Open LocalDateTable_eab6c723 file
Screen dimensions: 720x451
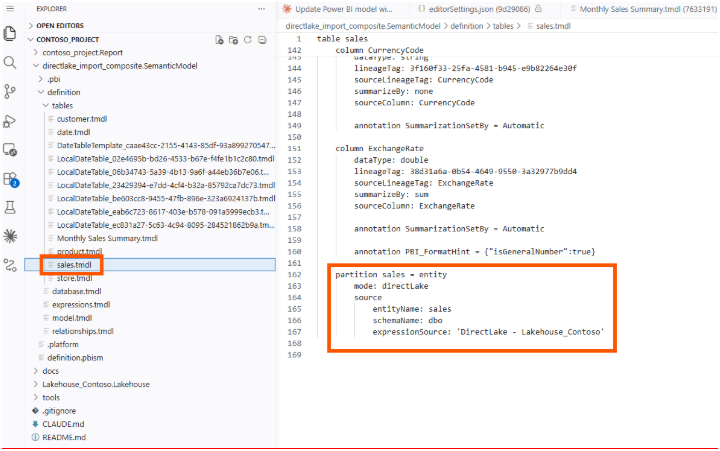(x=163, y=212)
